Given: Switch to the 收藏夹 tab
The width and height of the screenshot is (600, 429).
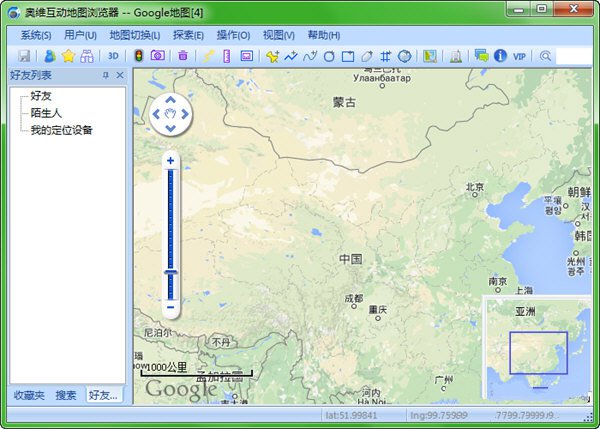Looking at the screenshot, I should pyautogui.click(x=28, y=395).
